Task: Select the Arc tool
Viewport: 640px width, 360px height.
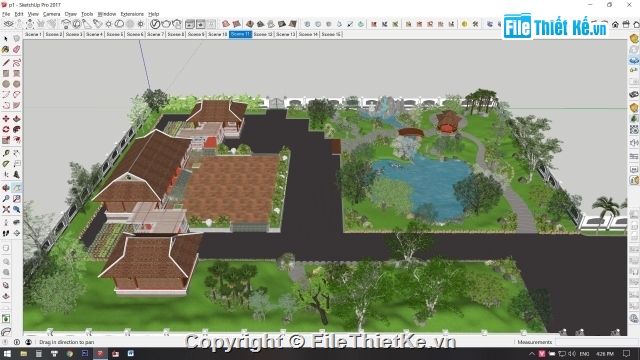Action: (x=6, y=94)
